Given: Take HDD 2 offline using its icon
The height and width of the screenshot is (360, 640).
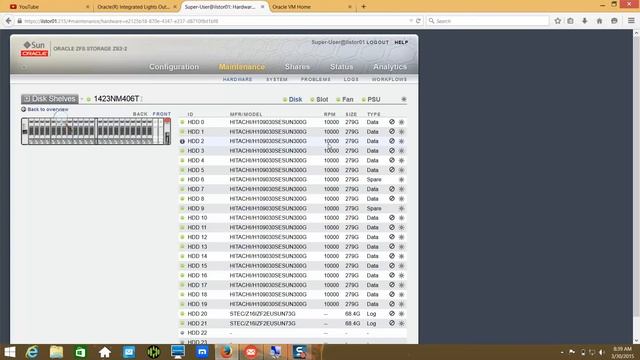Looking at the screenshot, I should 391,141.
